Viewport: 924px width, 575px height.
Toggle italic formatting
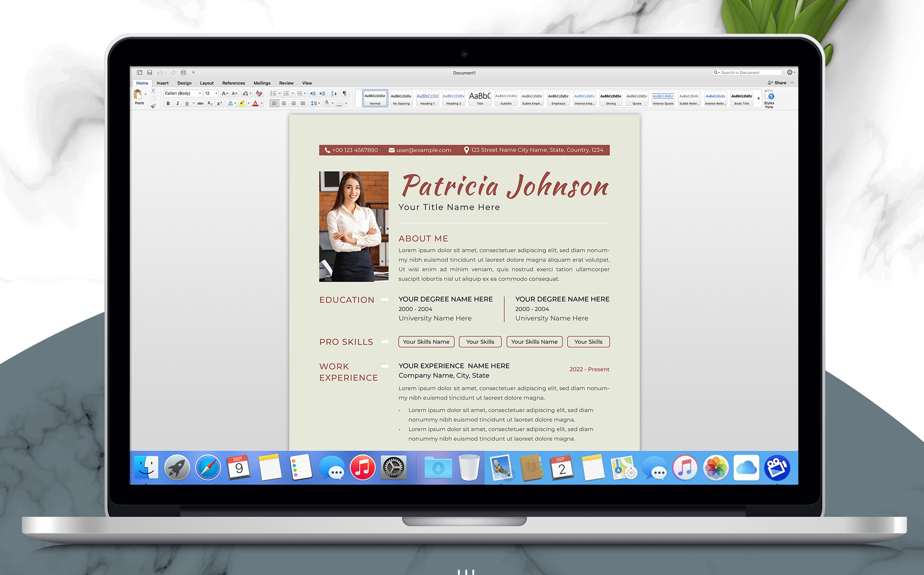point(177,103)
